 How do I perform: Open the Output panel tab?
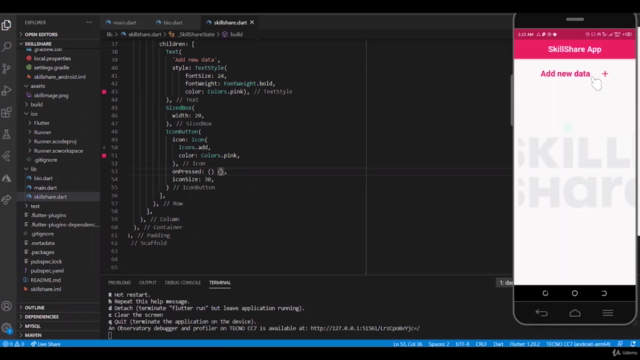click(147, 282)
